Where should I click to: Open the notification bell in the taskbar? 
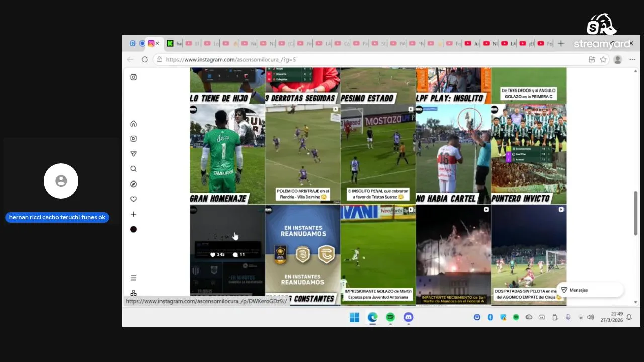629,317
